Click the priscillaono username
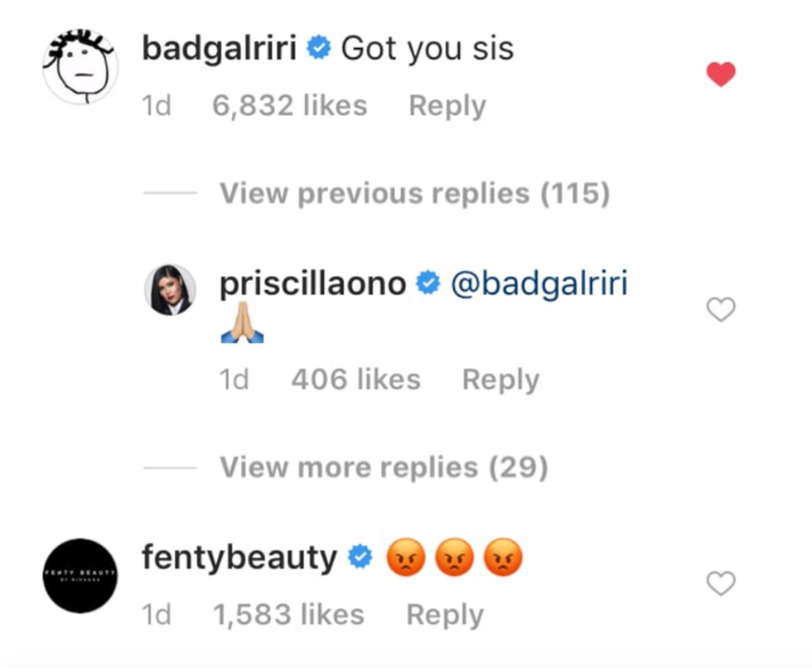The image size is (812, 668). [x=313, y=284]
